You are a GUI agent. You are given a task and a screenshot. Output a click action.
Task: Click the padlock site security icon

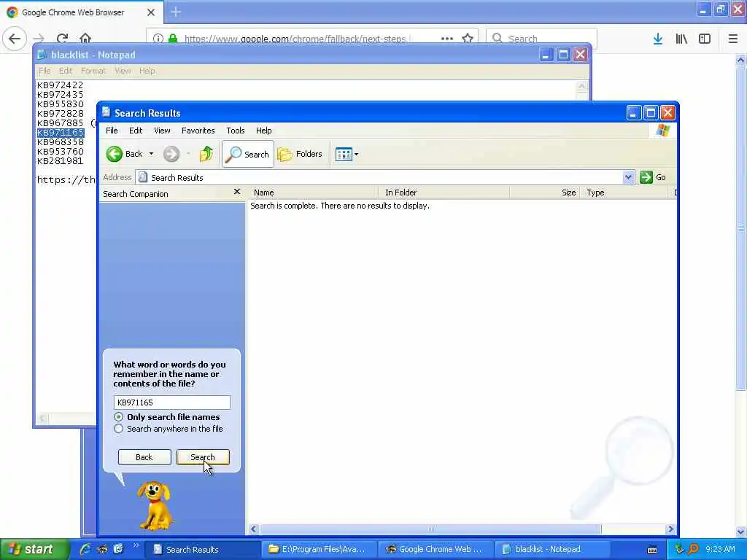coord(173,38)
